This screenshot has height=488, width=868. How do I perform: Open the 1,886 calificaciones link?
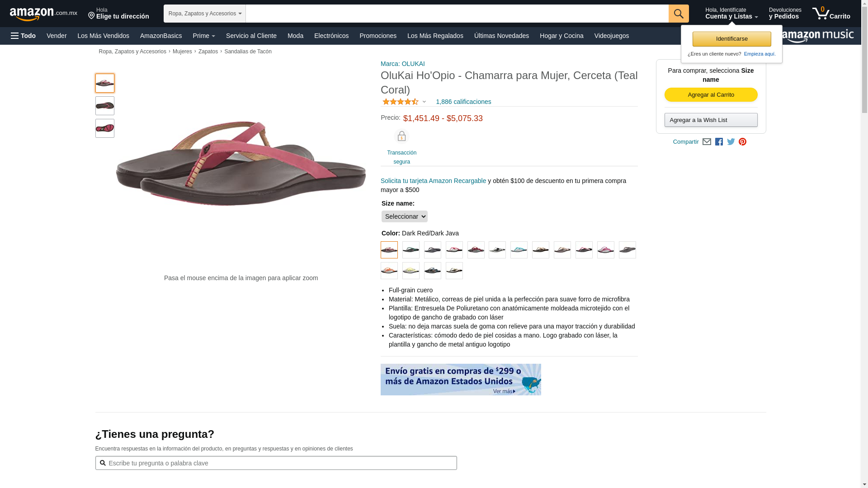click(x=463, y=102)
